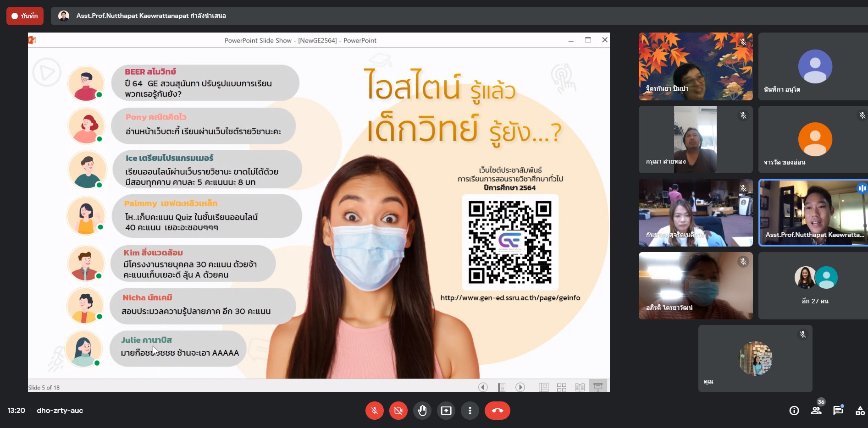Show the participants list with 36 badge
The width and height of the screenshot is (868, 428).
(816, 411)
